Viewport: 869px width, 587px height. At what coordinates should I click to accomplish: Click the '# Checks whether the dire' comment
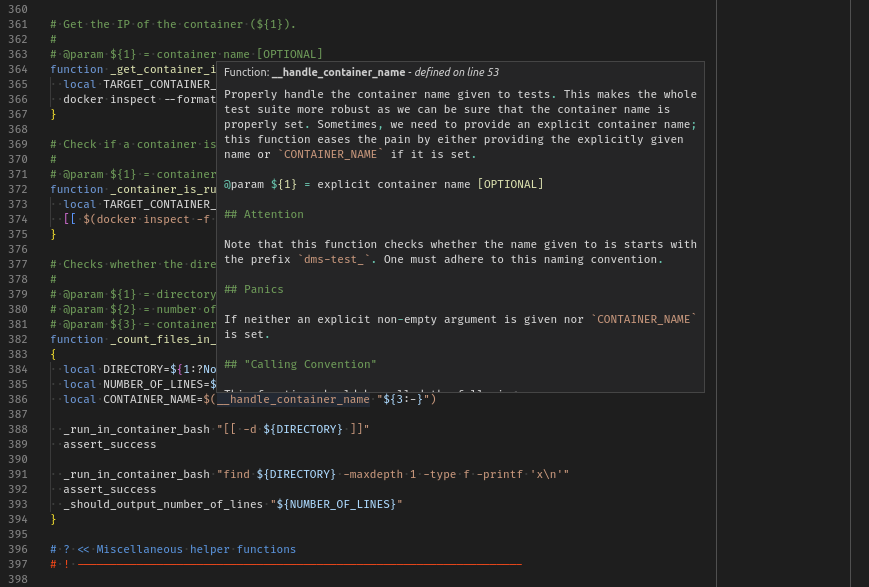click(133, 264)
